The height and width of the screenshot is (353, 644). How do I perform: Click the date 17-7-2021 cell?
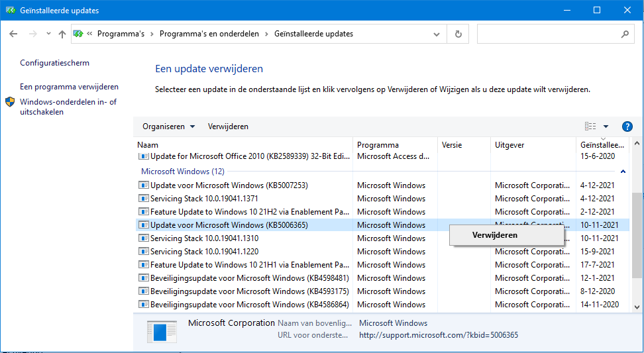(597, 265)
